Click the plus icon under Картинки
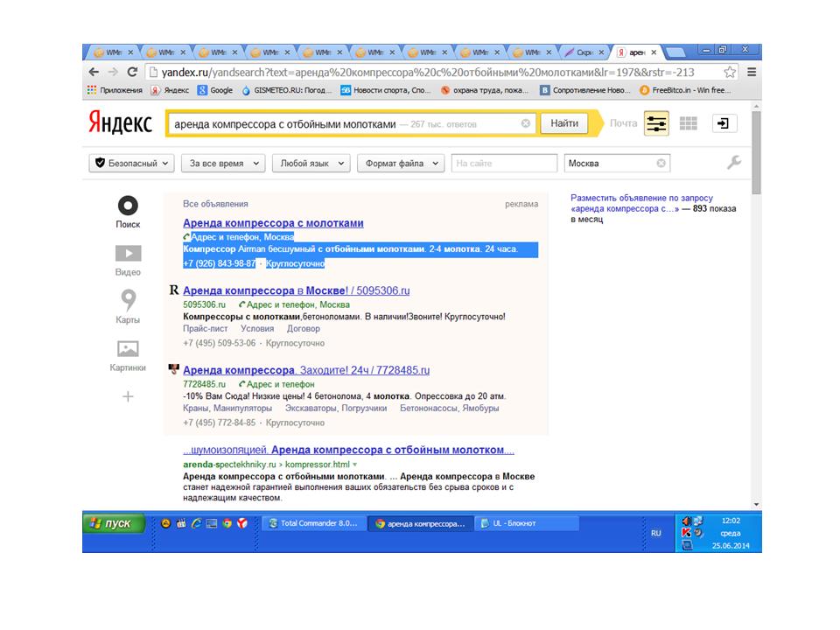This screenshot has width=840, height=630. [128, 396]
